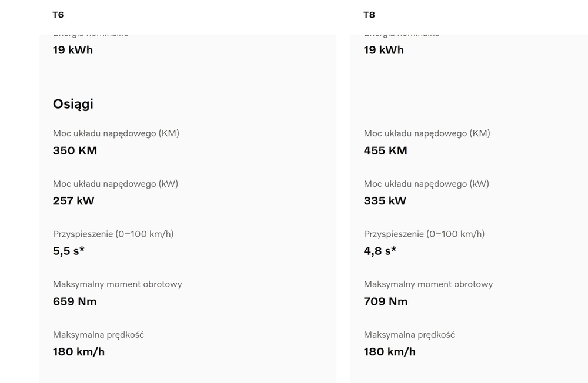Select the 659 Nm torque value

(75, 302)
